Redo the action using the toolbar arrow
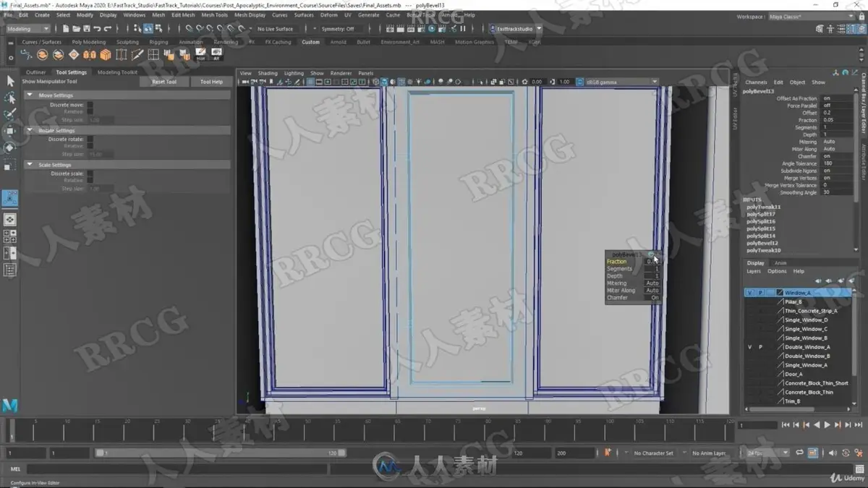This screenshot has width=868, height=488. (x=108, y=29)
